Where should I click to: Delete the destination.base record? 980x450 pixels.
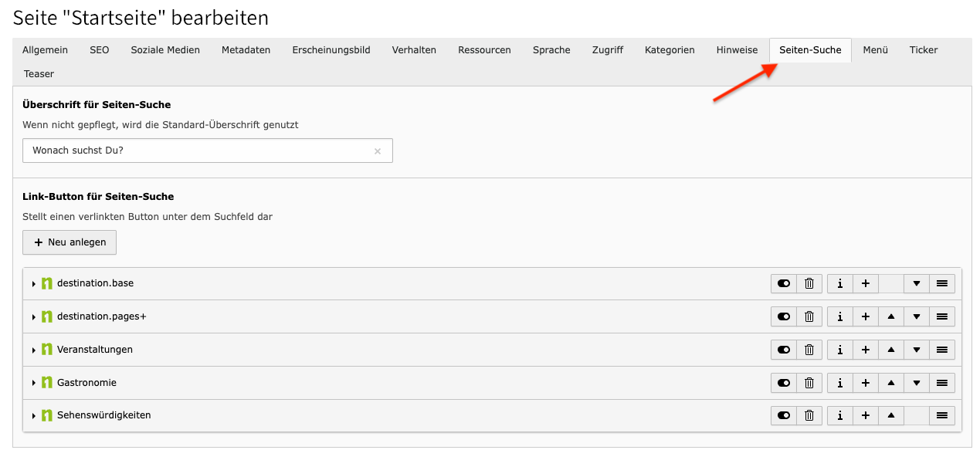(x=809, y=284)
